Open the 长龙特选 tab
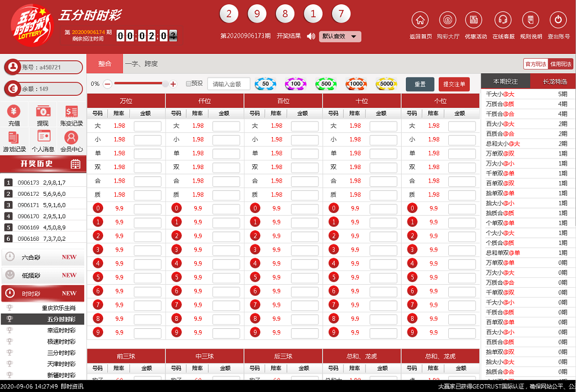 pos(555,82)
